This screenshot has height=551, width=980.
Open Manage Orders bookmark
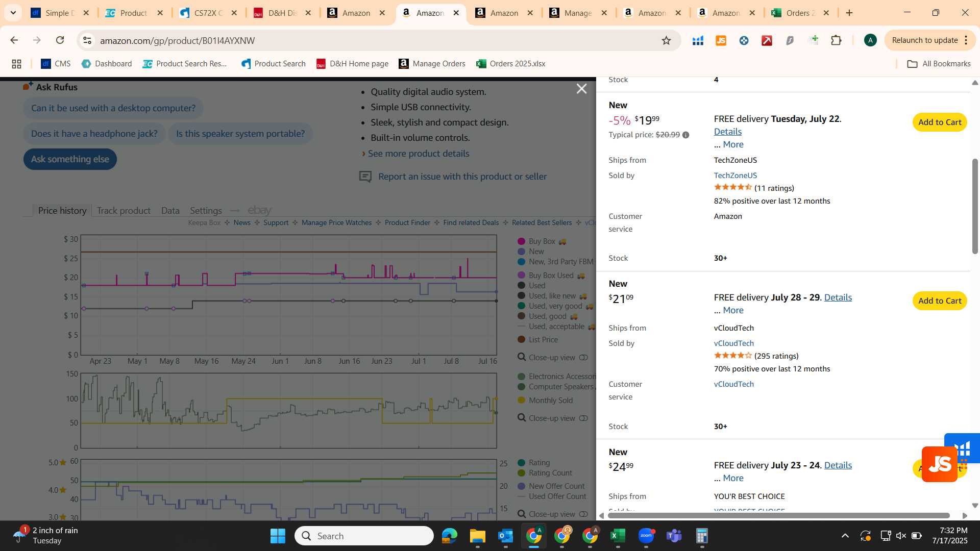tap(432, 64)
